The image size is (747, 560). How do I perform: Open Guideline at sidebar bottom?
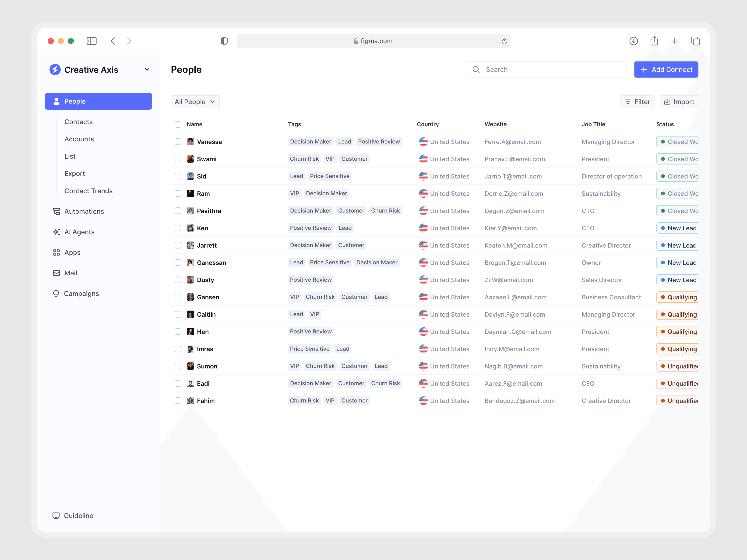click(78, 515)
